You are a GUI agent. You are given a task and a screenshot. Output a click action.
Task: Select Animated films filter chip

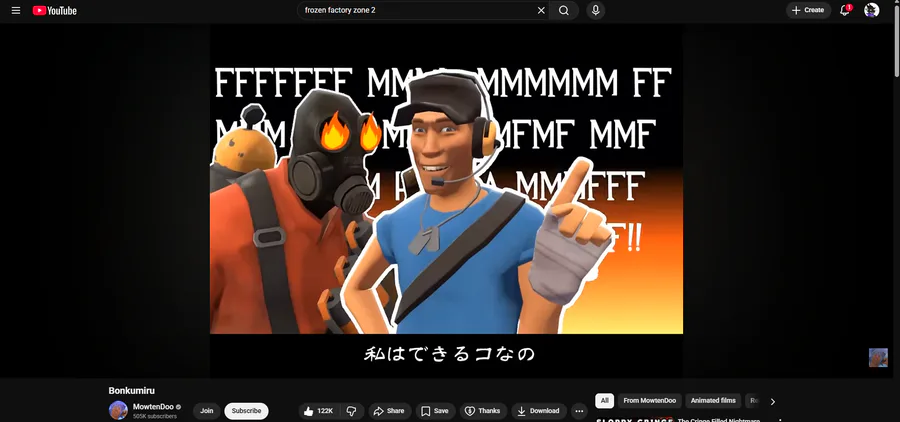(713, 401)
